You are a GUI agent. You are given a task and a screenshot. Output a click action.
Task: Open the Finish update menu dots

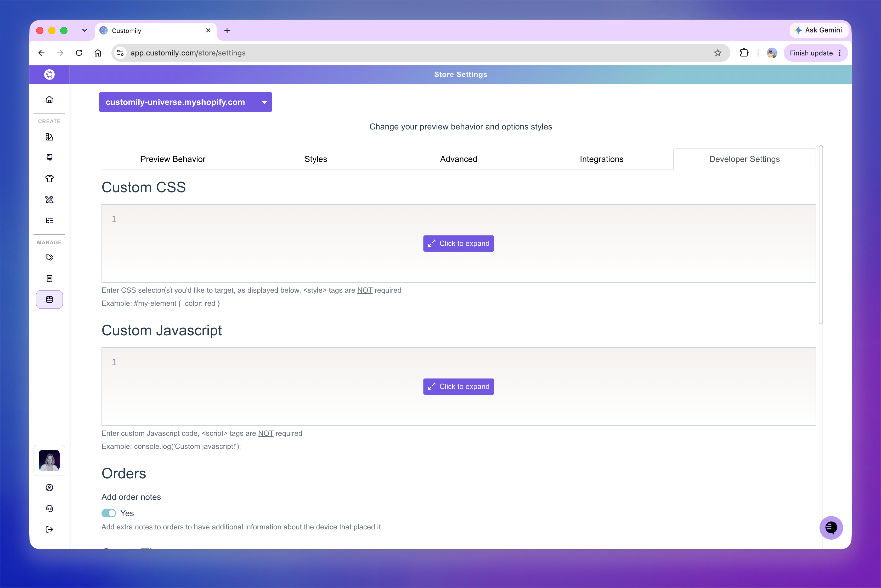point(840,53)
